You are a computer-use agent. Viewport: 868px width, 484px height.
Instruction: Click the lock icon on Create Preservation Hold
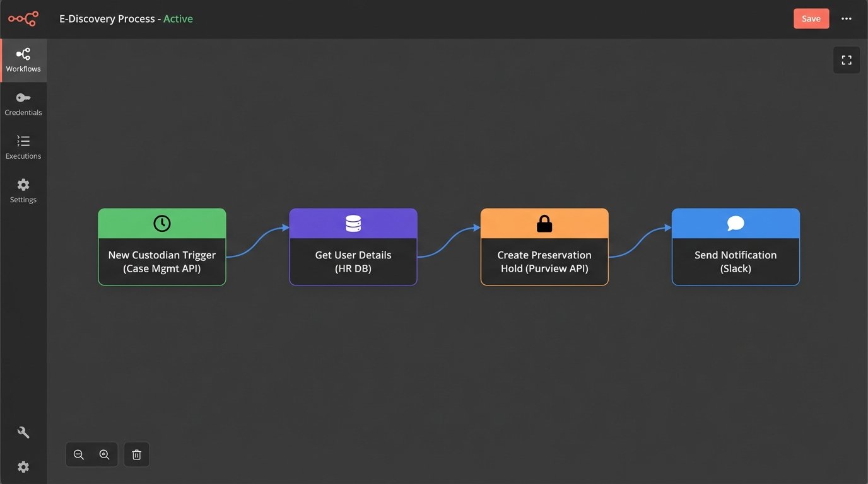(x=544, y=223)
